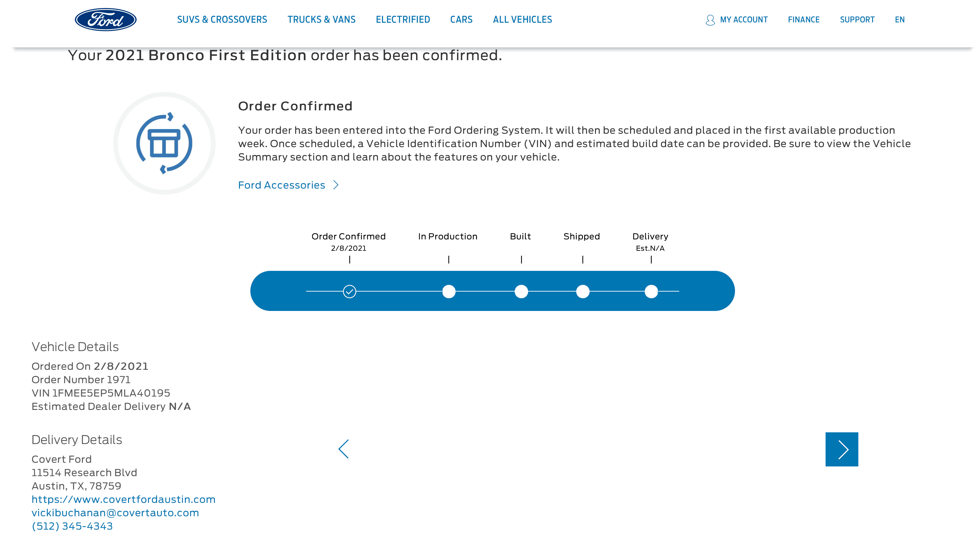
Task: Email vickibuchanan@covertauto.com
Action: [115, 513]
